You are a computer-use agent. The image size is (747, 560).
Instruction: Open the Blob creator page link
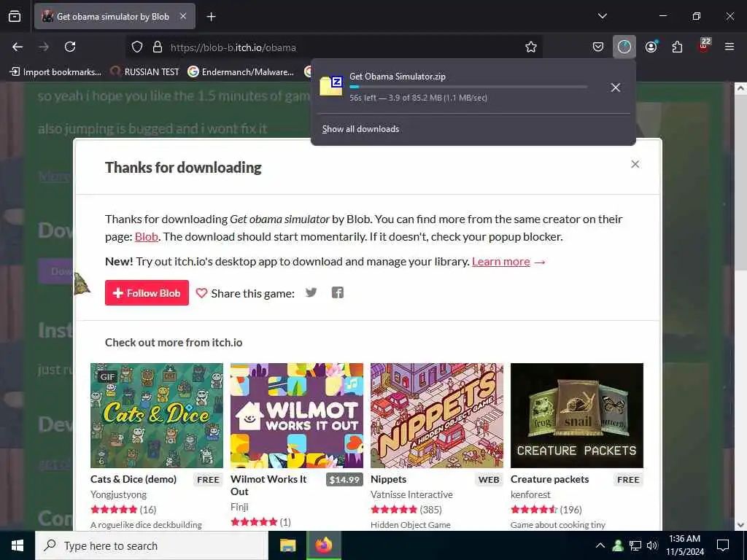pyautogui.click(x=146, y=237)
